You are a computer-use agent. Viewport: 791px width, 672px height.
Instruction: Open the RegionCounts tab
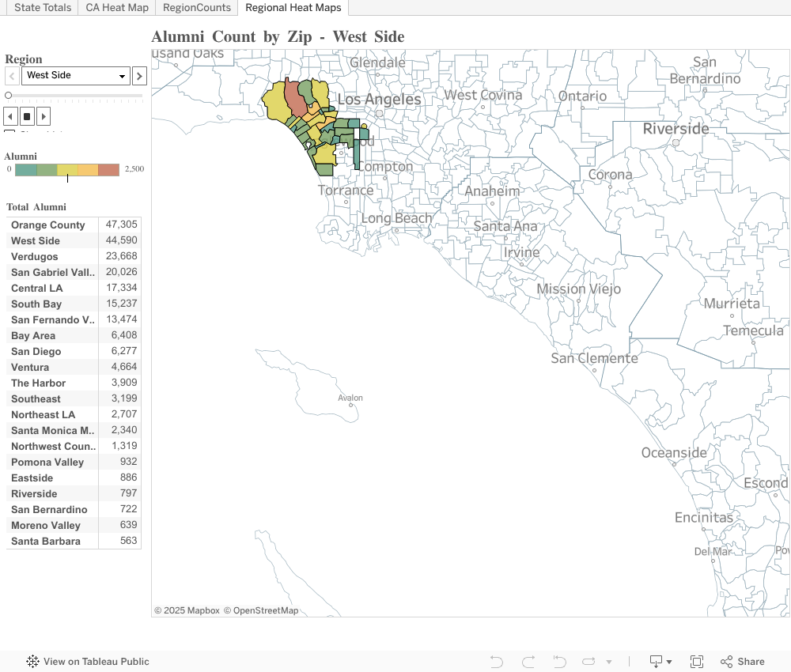coord(197,8)
